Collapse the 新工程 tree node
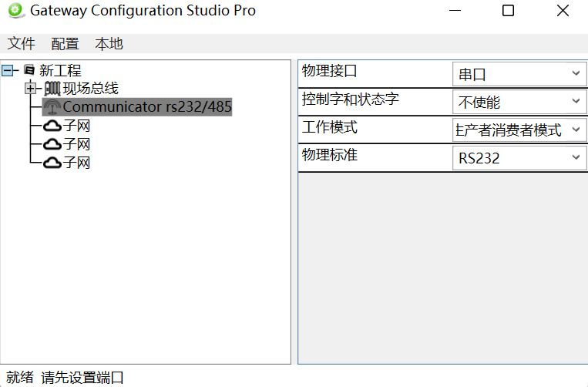 point(8,70)
